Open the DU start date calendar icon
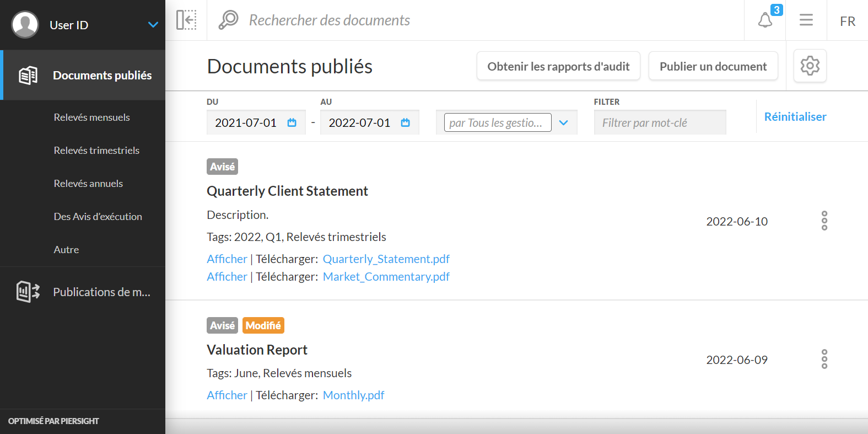 (292, 122)
